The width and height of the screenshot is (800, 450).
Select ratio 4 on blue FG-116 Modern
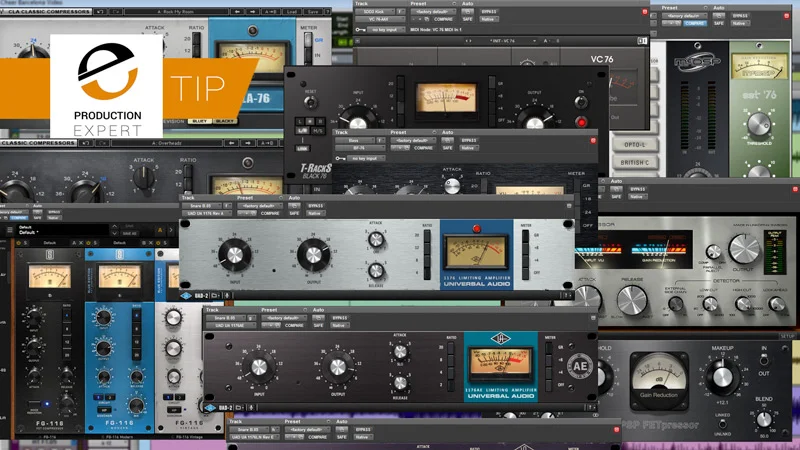(137, 315)
